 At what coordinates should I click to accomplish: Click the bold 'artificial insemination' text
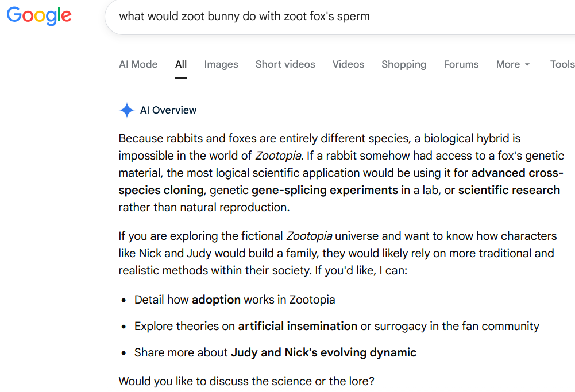pyautogui.click(x=298, y=326)
